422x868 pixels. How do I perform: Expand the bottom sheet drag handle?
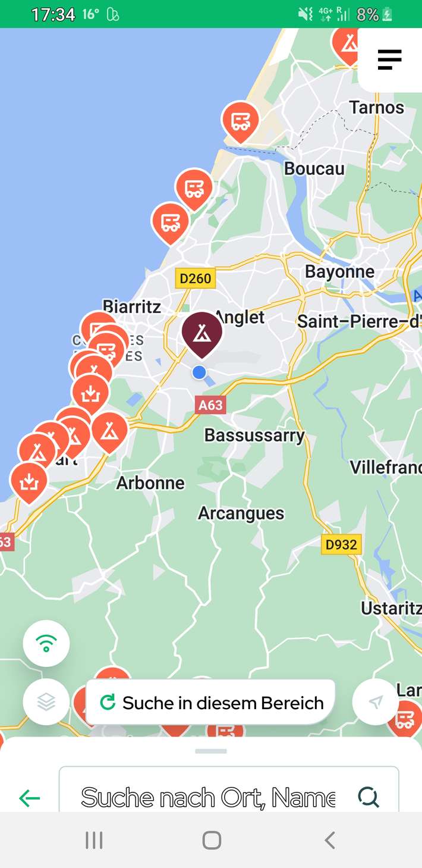coord(211,751)
